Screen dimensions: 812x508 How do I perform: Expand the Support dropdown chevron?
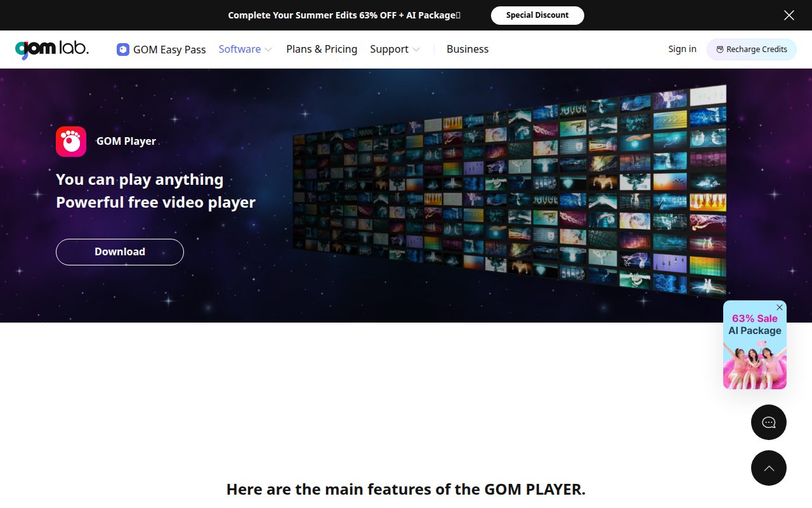tap(416, 50)
